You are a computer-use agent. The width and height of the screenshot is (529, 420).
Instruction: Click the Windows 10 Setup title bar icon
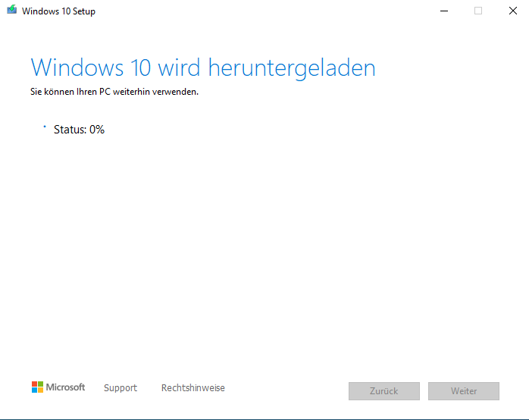click(11, 11)
